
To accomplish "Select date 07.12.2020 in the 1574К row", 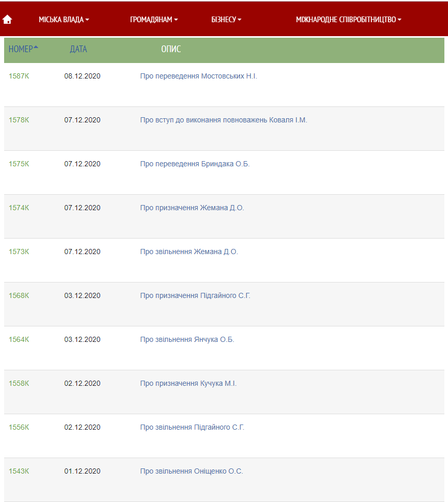I will [x=82, y=208].
